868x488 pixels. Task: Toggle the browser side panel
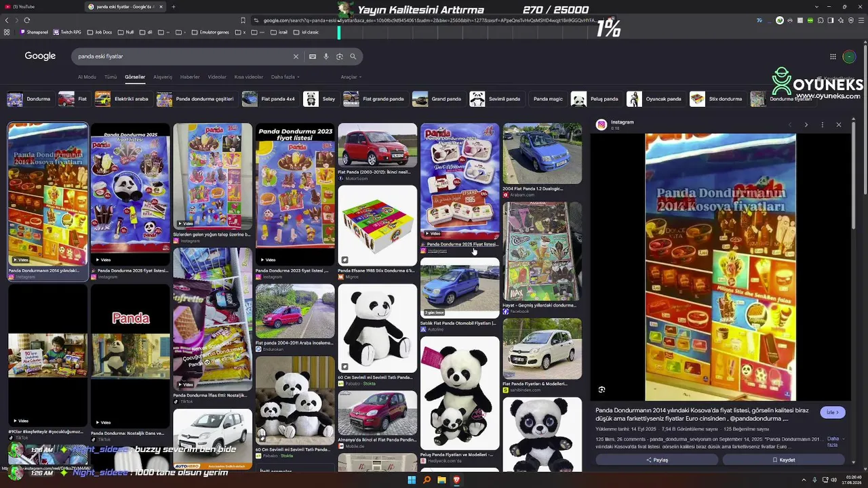tap(831, 20)
